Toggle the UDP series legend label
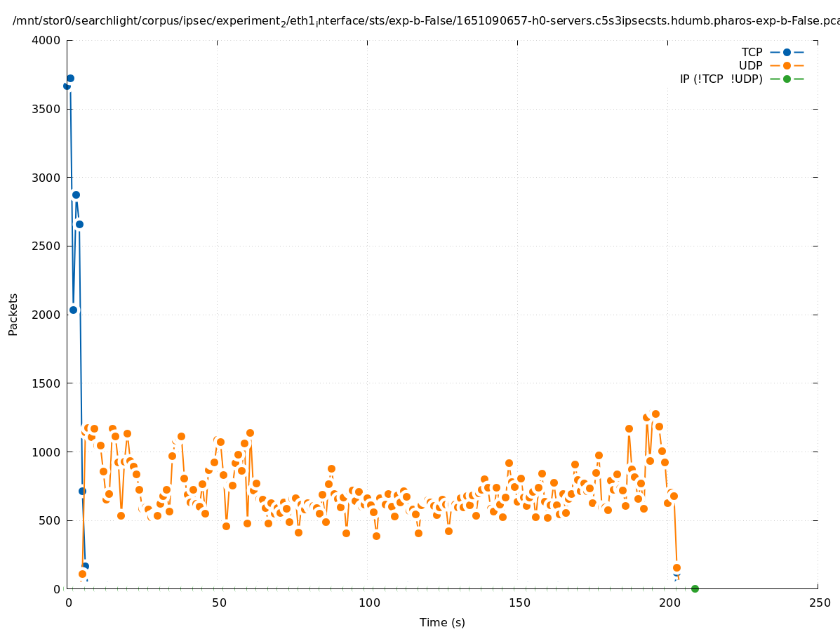Image resolution: width=840 pixels, height=632 pixels. tap(750, 65)
